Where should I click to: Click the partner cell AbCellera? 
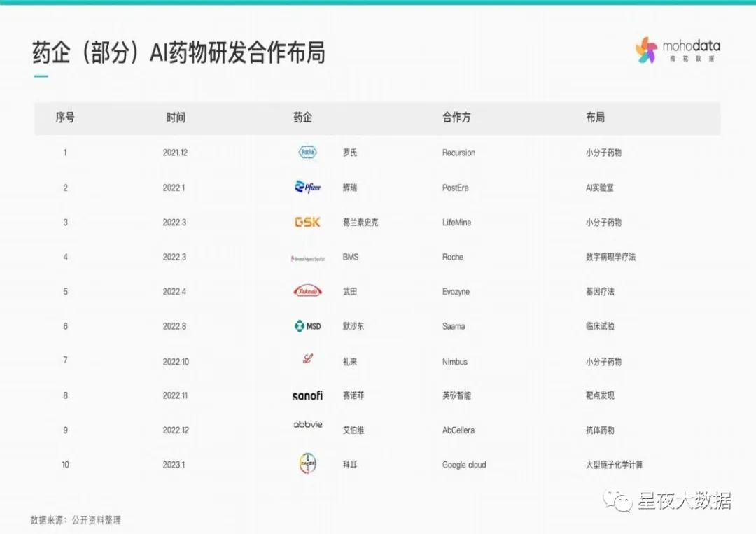click(x=458, y=430)
